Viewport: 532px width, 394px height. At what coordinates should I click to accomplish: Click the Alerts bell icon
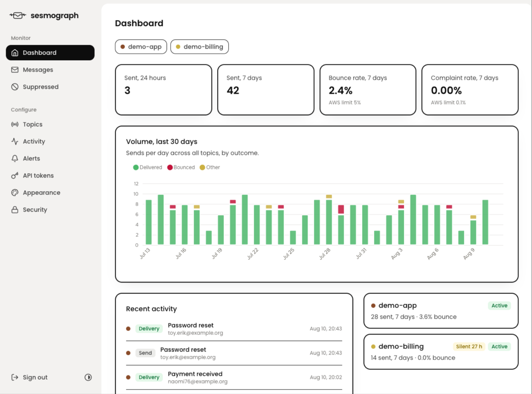click(15, 158)
